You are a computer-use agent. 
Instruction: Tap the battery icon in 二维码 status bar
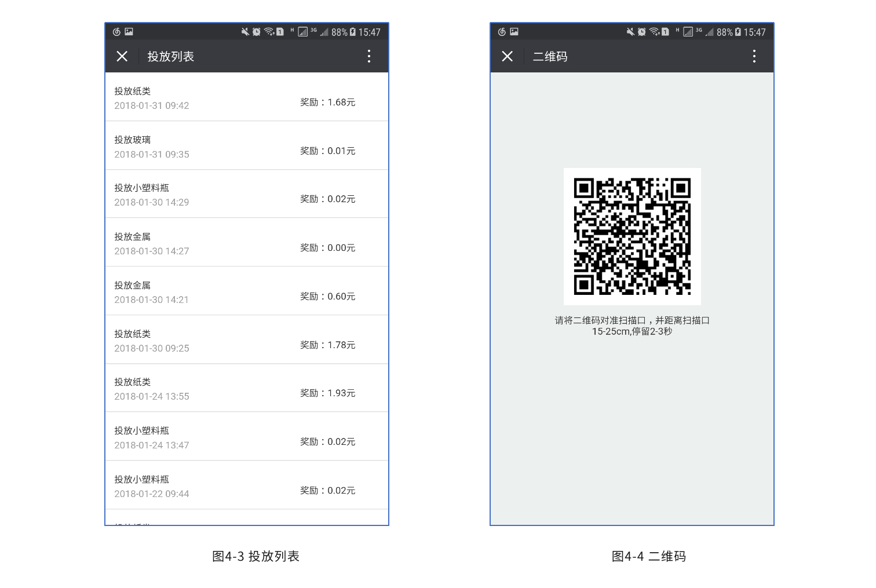738,32
